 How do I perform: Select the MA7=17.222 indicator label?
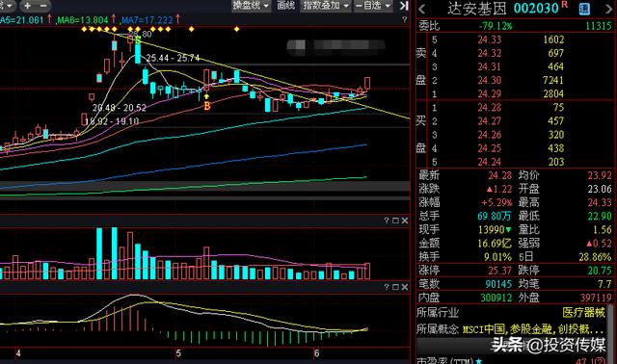148,19
